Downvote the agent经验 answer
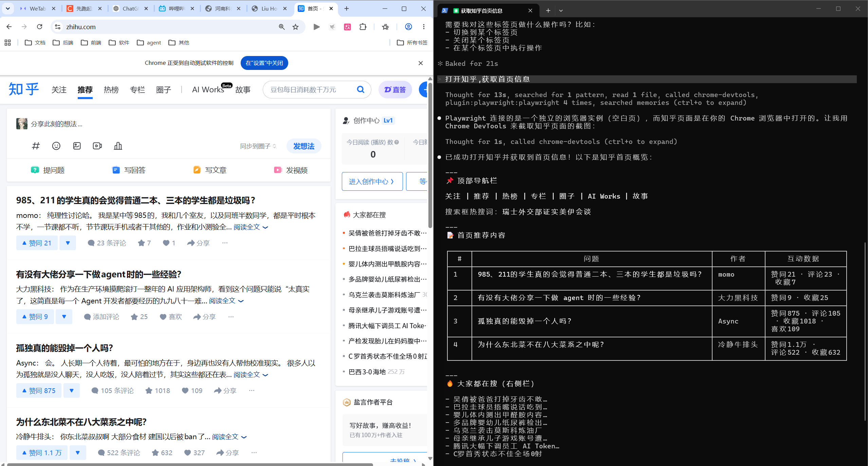Screen dimensions: 868x466 point(64,317)
